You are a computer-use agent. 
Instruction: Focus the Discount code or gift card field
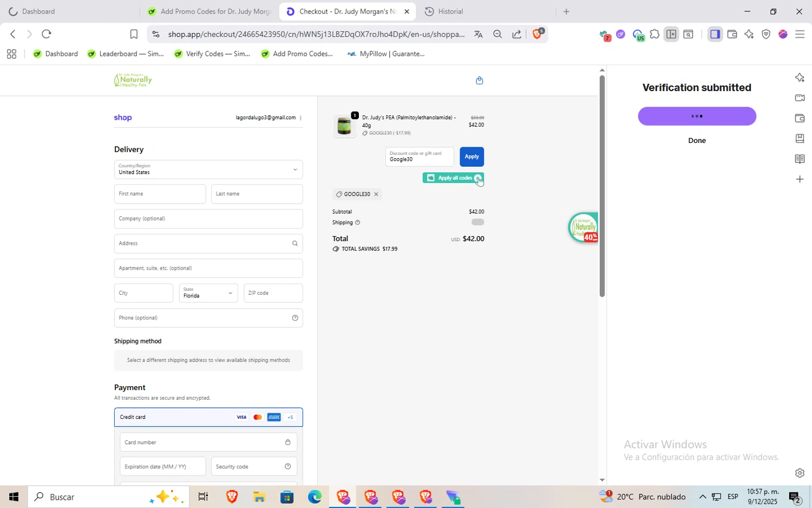(x=420, y=157)
